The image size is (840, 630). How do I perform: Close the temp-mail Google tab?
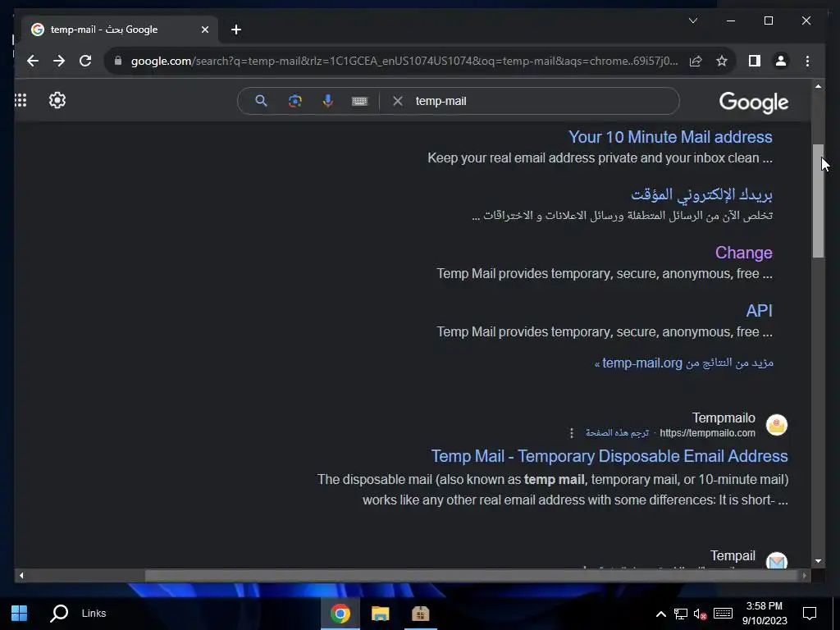[x=204, y=30]
